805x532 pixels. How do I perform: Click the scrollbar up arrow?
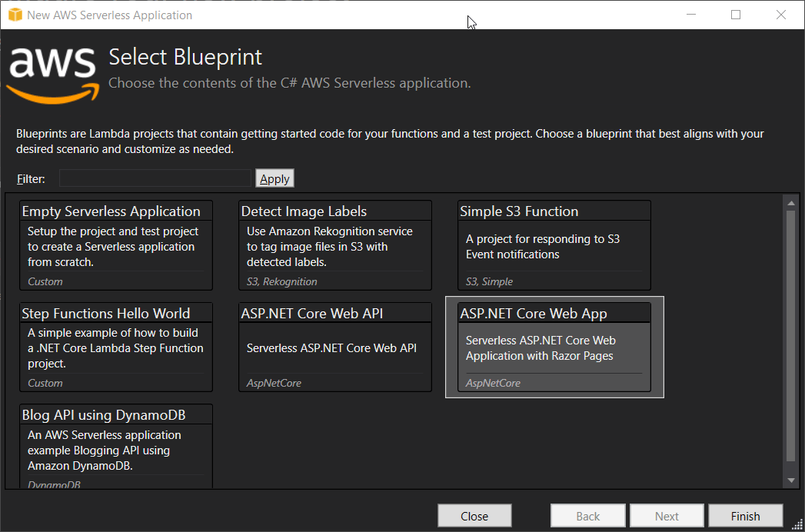point(792,202)
